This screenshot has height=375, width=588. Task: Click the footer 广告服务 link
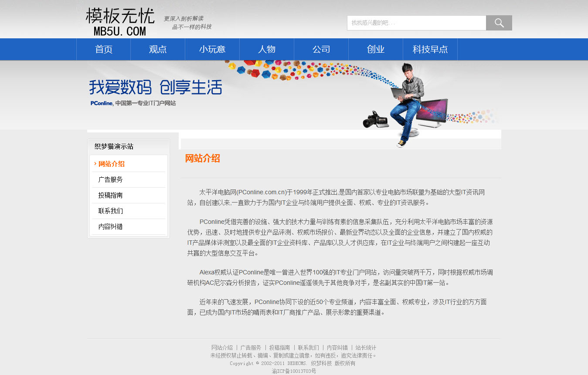[x=251, y=348]
